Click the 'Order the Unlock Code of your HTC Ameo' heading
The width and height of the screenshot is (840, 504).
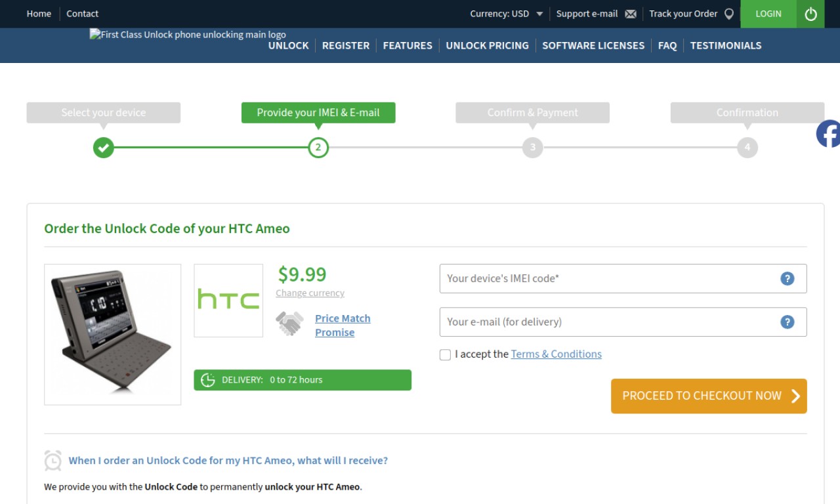click(167, 229)
